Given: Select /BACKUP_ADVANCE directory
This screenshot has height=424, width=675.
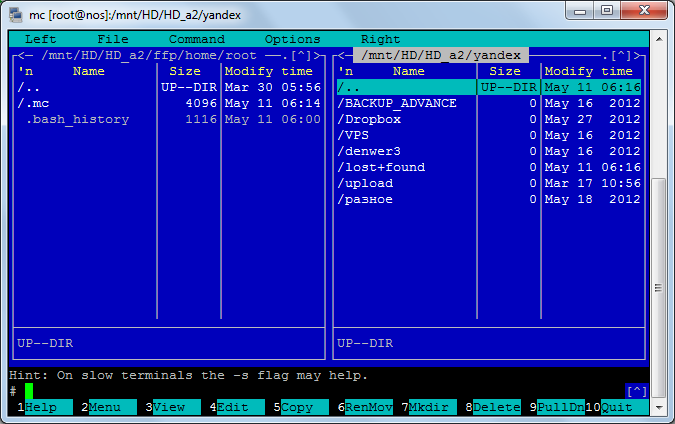Looking at the screenshot, I should (x=407, y=103).
